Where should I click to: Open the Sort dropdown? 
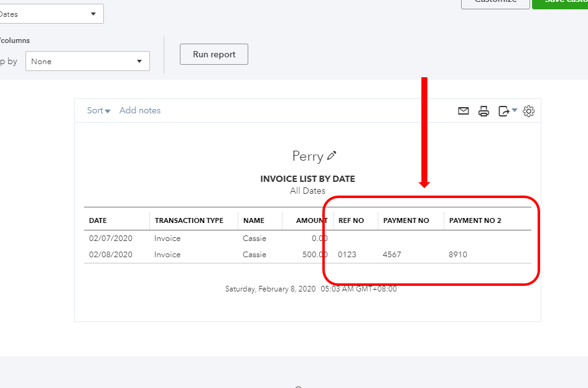98,111
